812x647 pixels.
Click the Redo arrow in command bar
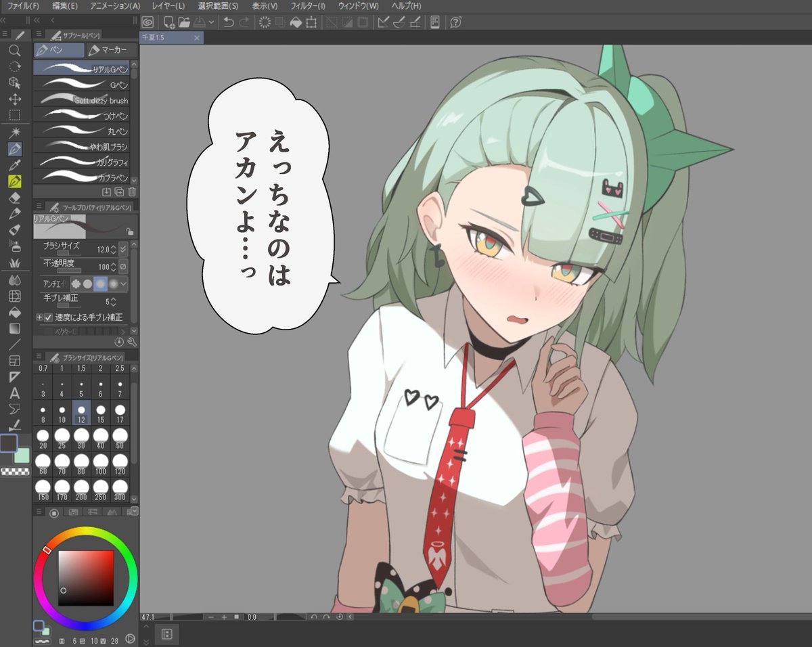tap(244, 22)
